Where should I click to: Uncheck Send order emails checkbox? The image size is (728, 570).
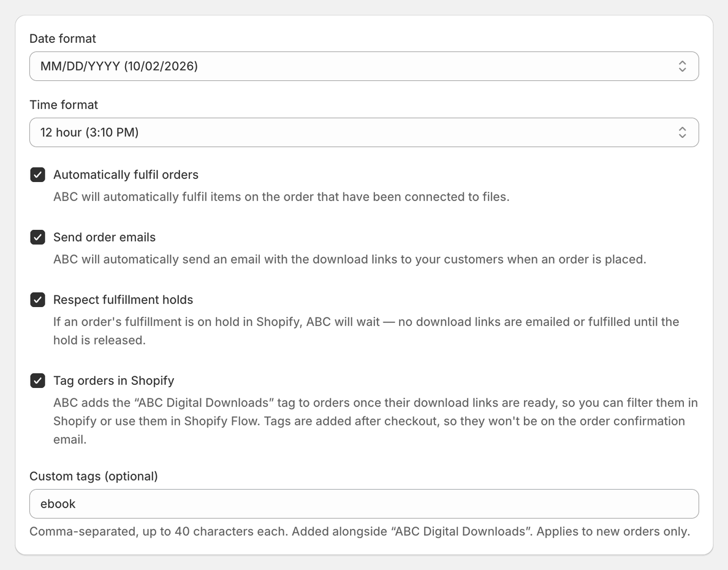tap(37, 237)
